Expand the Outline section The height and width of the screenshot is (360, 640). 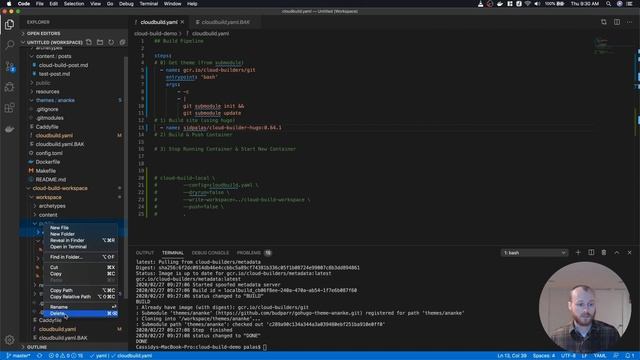click(37, 347)
